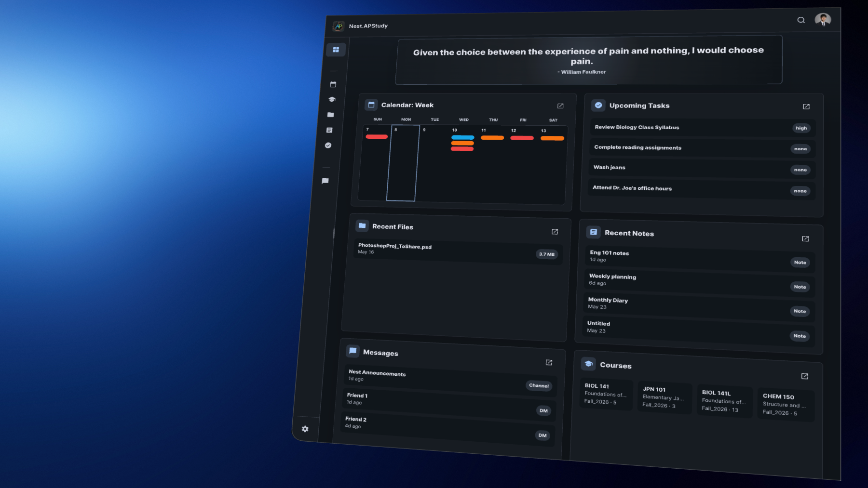Open Courses widget in full view
This screenshot has width=868, height=488.
tap(804, 376)
